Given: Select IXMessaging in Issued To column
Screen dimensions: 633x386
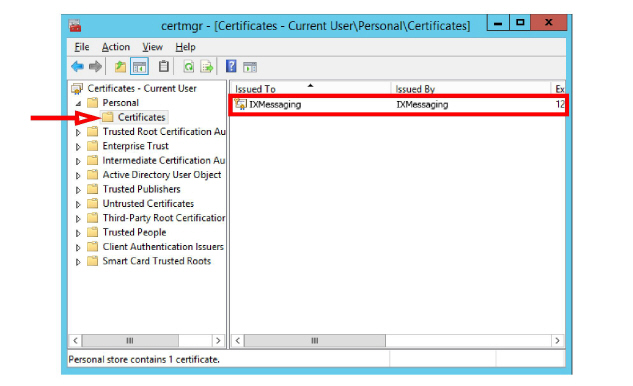Looking at the screenshot, I should click(275, 105).
